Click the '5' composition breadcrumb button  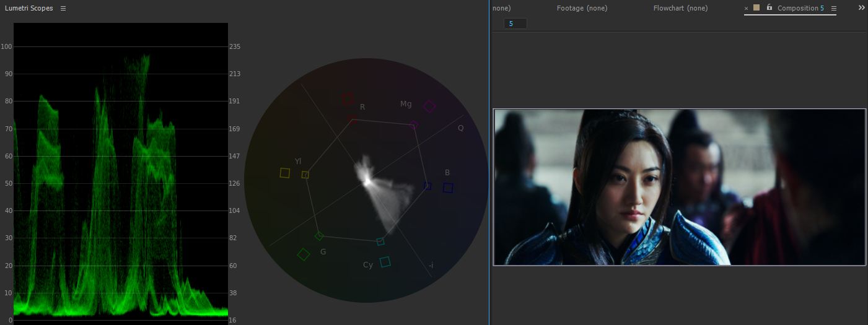click(x=515, y=24)
